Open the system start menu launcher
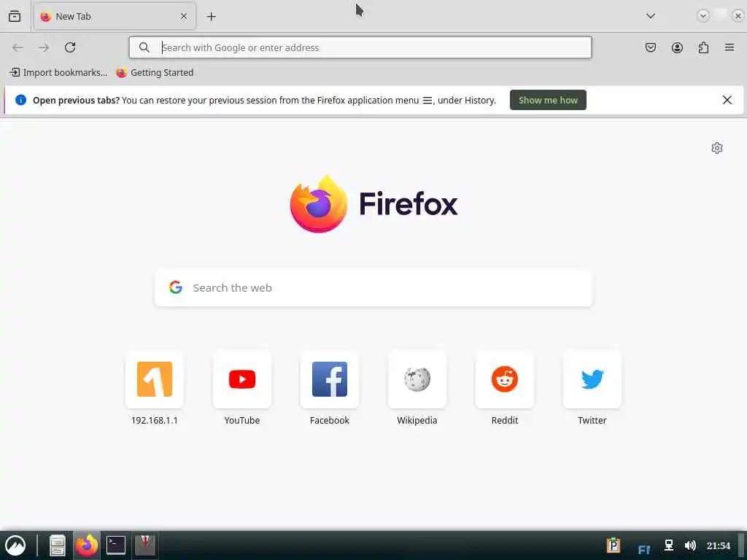 pos(15,545)
